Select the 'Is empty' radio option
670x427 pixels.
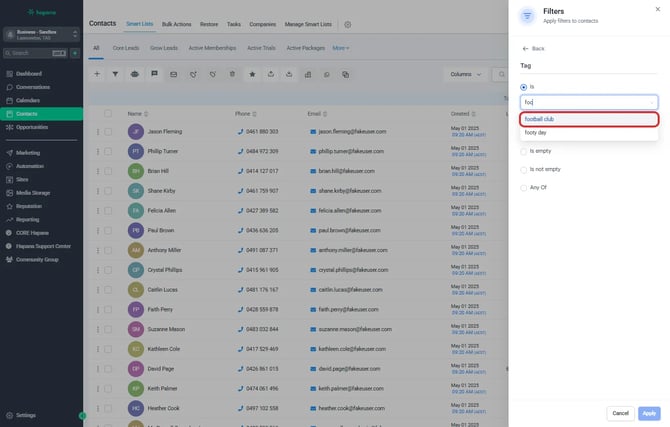pos(524,151)
